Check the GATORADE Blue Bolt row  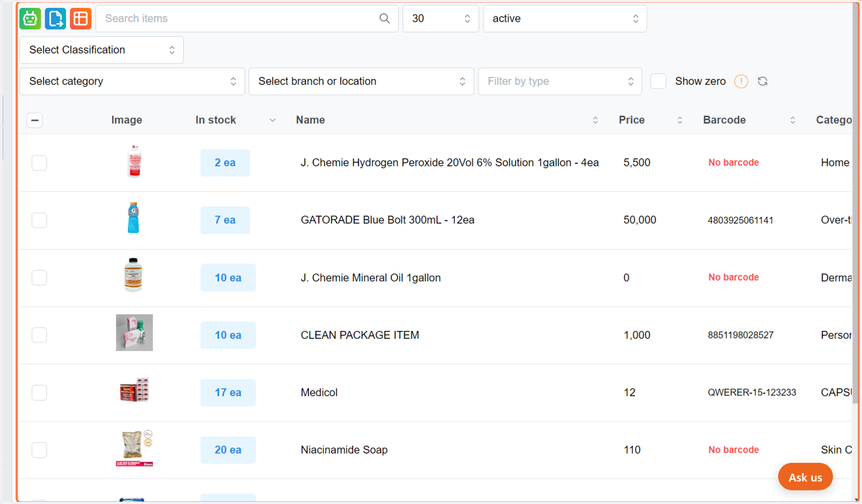click(40, 220)
